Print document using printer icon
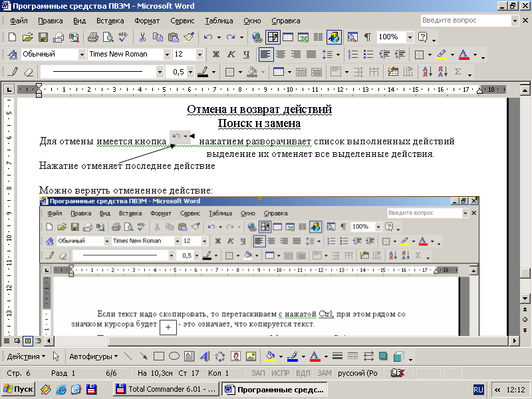 coord(92,37)
